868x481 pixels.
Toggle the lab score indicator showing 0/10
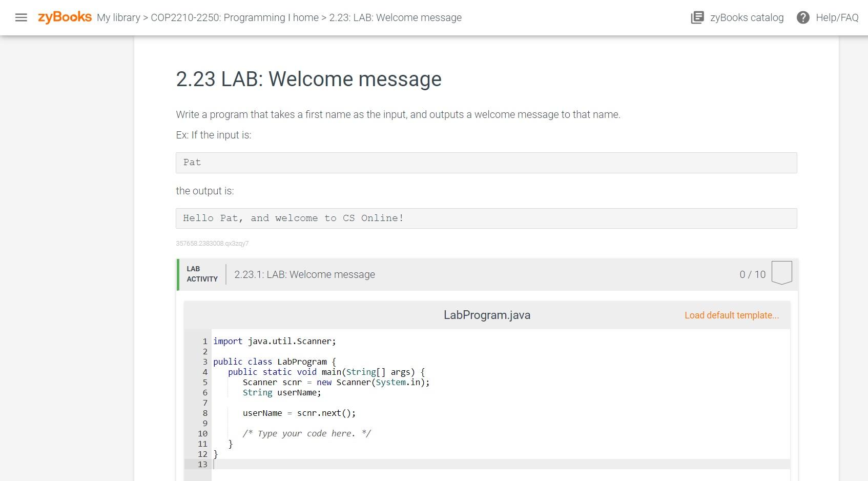(752, 274)
